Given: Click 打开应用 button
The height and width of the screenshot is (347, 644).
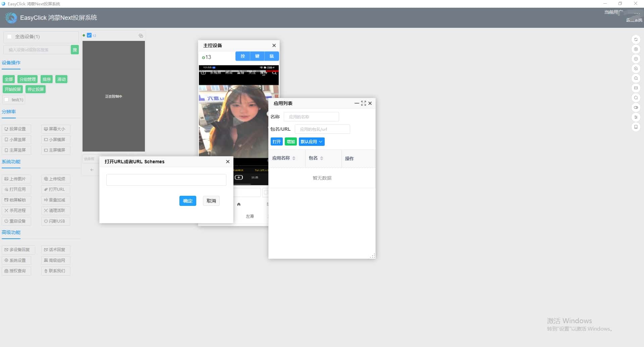Looking at the screenshot, I should click(16, 189).
